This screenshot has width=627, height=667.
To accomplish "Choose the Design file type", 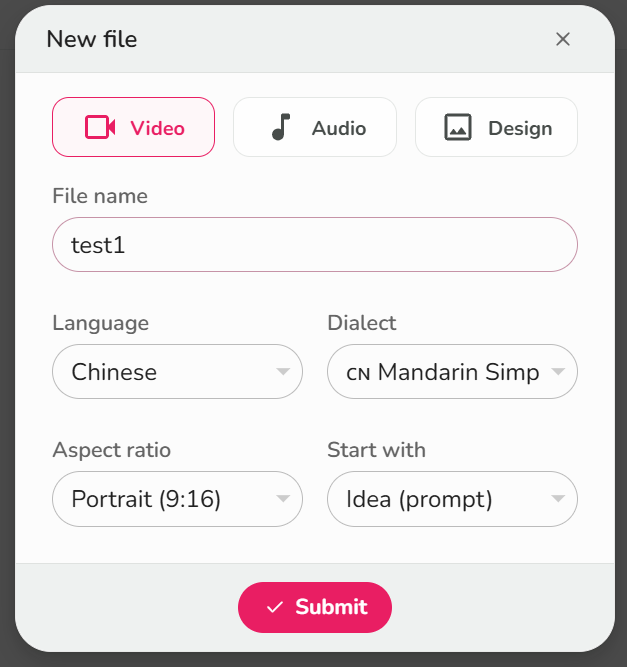I will pos(496,127).
